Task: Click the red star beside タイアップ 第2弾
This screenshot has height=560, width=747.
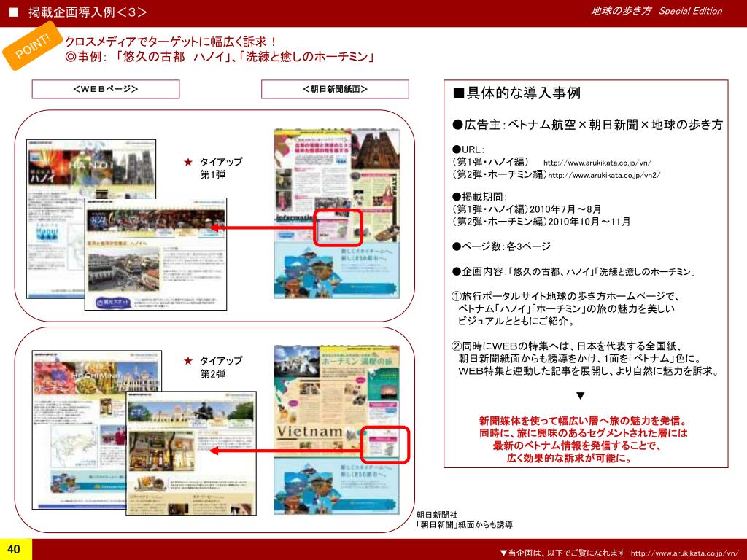Action: pyautogui.click(x=188, y=361)
